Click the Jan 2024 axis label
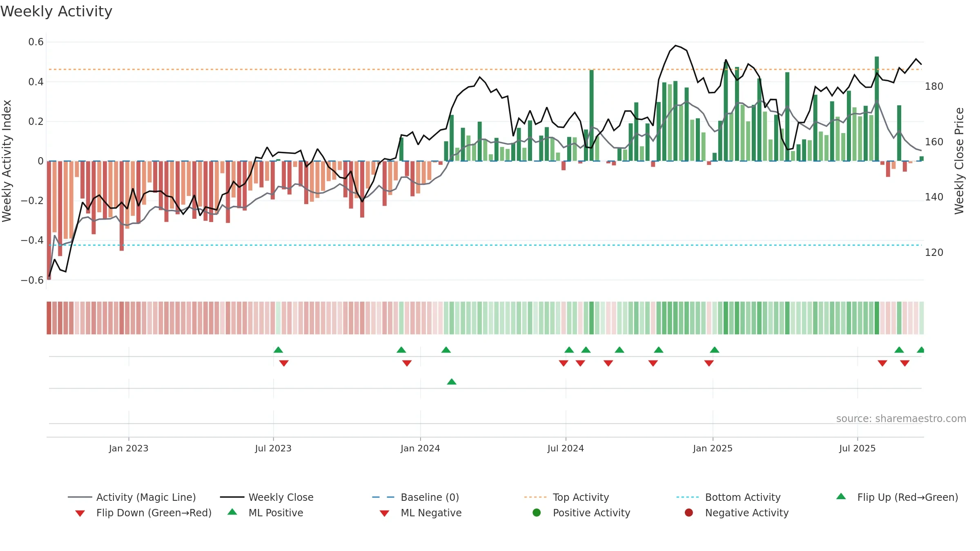 [420, 448]
